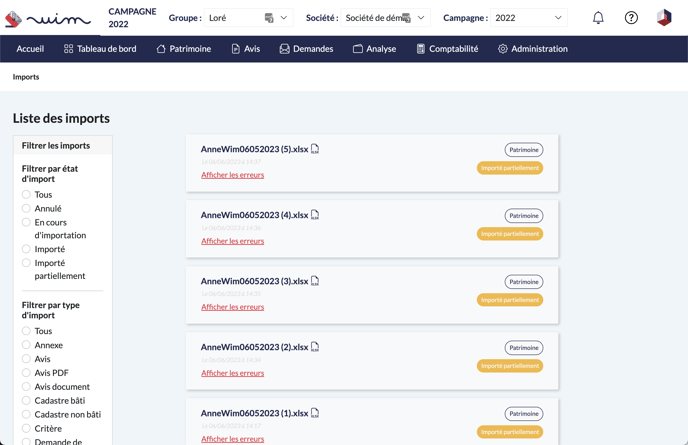Expand the Société dropdown
The height and width of the screenshot is (445, 688).
(421, 18)
